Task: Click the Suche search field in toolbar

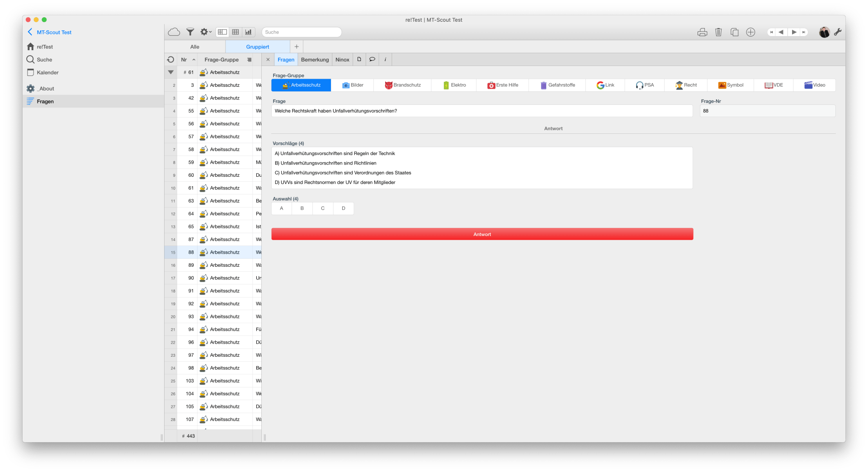Action: pos(302,32)
